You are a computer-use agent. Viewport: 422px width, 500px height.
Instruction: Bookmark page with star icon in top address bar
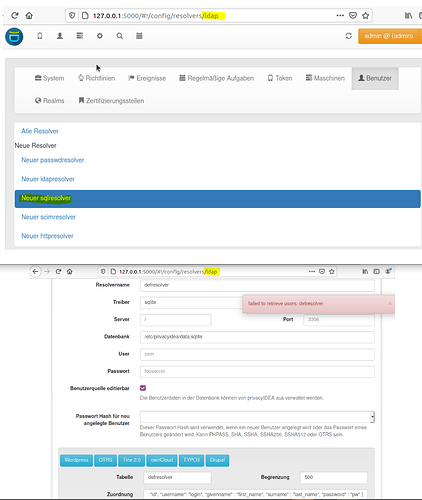point(366,15)
